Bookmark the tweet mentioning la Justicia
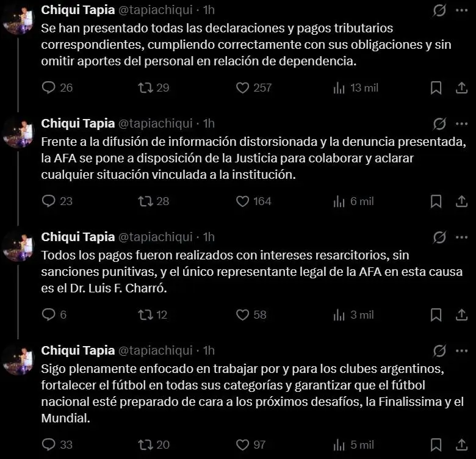This screenshot has height=459, width=476. (436, 201)
